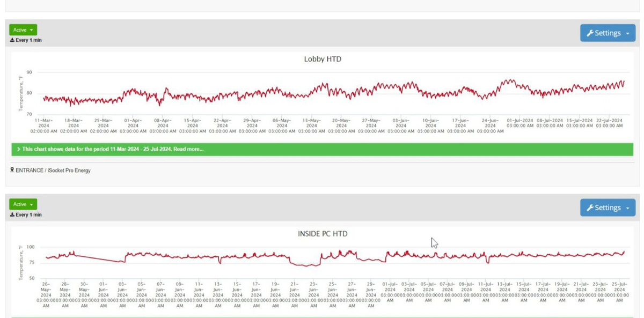The width and height of the screenshot is (644, 318).
Task: Click the 11-Mar-2024 axis label on Lobby chart
Action: click(43, 126)
